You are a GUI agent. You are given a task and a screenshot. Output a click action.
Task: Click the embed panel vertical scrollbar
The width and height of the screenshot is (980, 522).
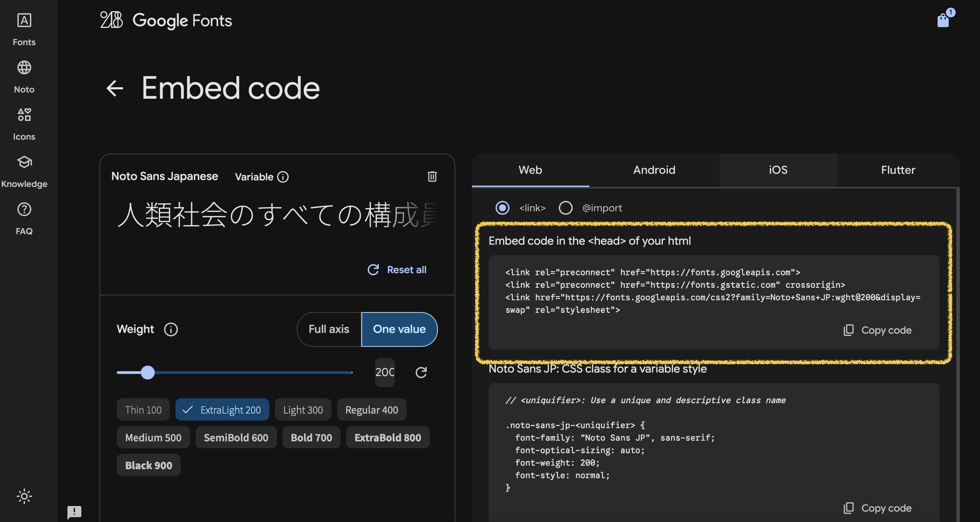point(957,354)
